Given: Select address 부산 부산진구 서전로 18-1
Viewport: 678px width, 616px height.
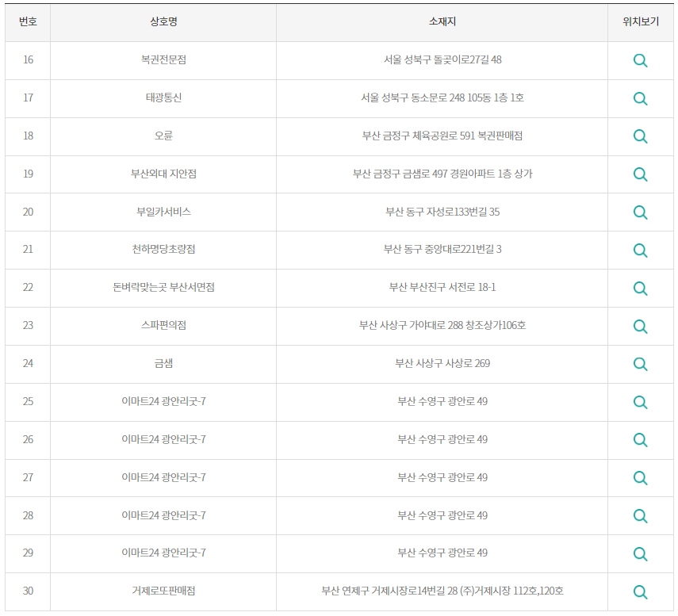Looking at the screenshot, I should point(442,288).
